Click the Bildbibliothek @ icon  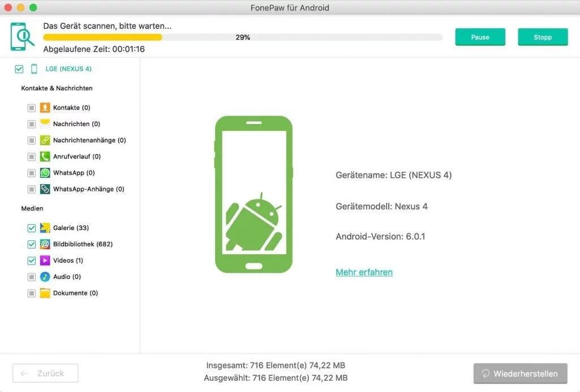click(x=45, y=244)
